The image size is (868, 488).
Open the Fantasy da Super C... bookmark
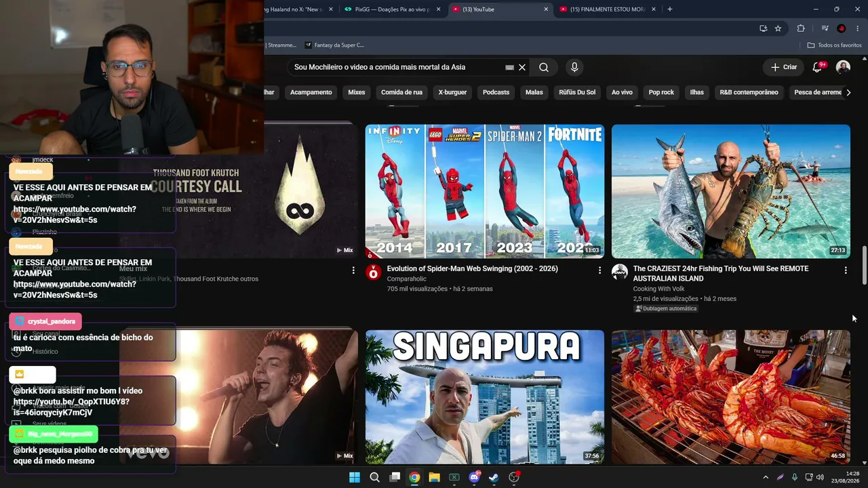click(x=334, y=45)
